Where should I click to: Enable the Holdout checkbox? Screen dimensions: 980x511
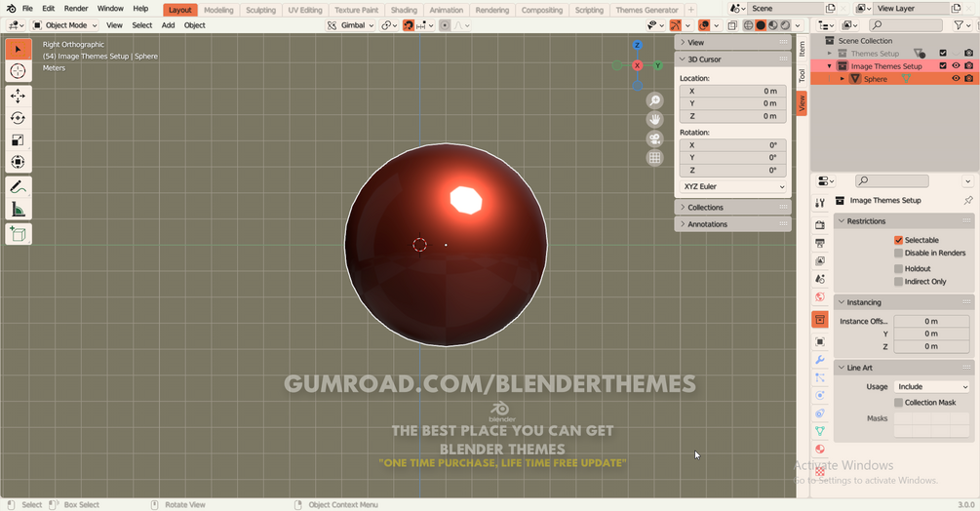pyautogui.click(x=898, y=268)
